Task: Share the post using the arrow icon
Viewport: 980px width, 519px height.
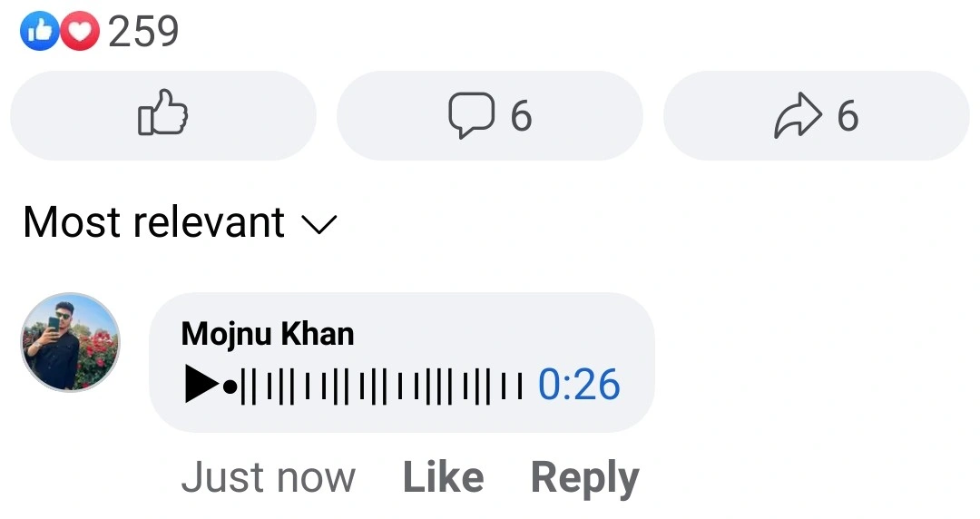Action: (x=799, y=115)
